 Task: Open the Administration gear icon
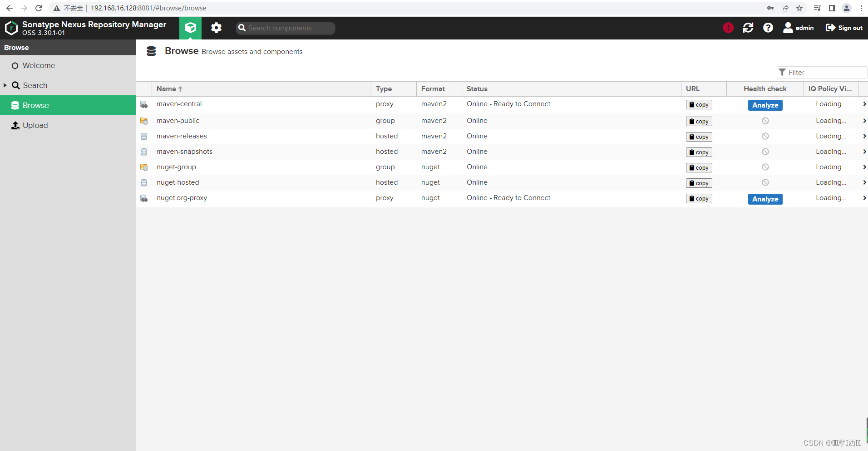pos(216,28)
